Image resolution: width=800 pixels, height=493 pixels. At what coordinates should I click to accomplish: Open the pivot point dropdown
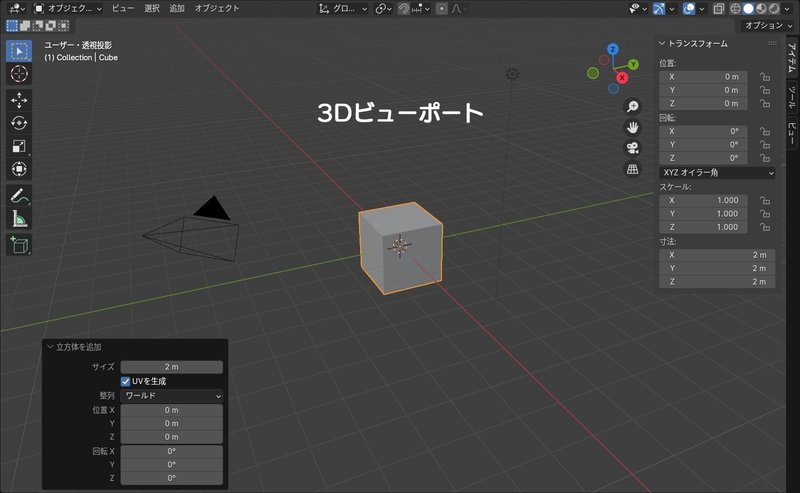pos(383,9)
